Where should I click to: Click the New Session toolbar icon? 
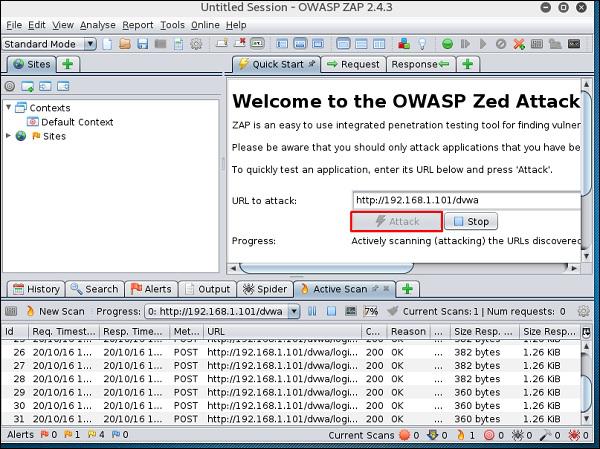(x=107, y=44)
